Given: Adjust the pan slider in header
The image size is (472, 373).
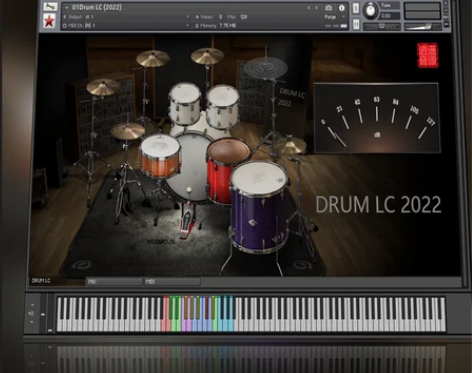Looking at the screenshot, I should point(381,26).
